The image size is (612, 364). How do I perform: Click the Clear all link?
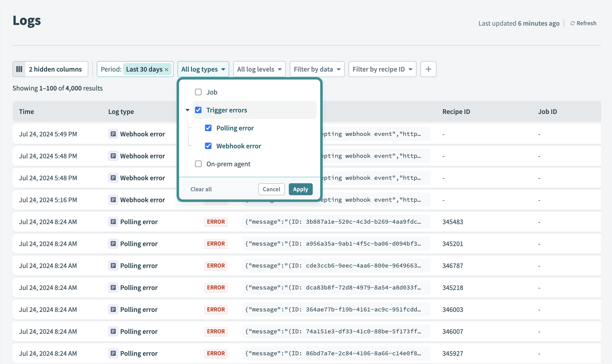click(201, 189)
